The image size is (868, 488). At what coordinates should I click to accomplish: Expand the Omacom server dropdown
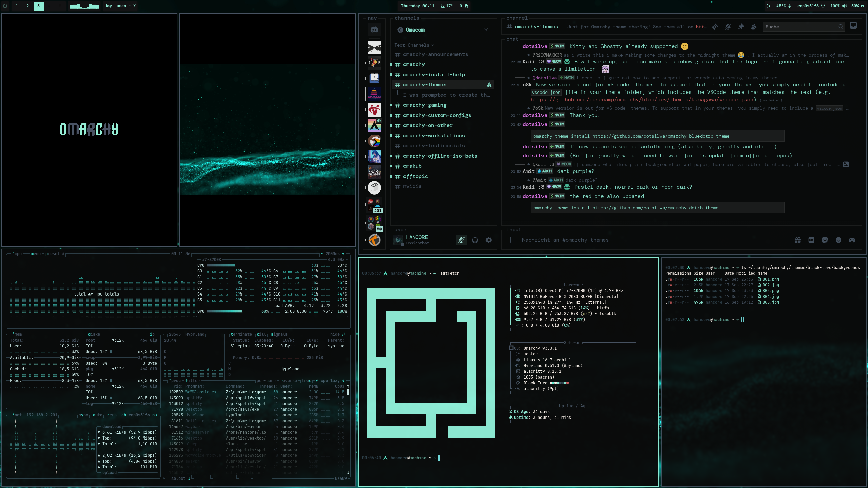point(486,30)
